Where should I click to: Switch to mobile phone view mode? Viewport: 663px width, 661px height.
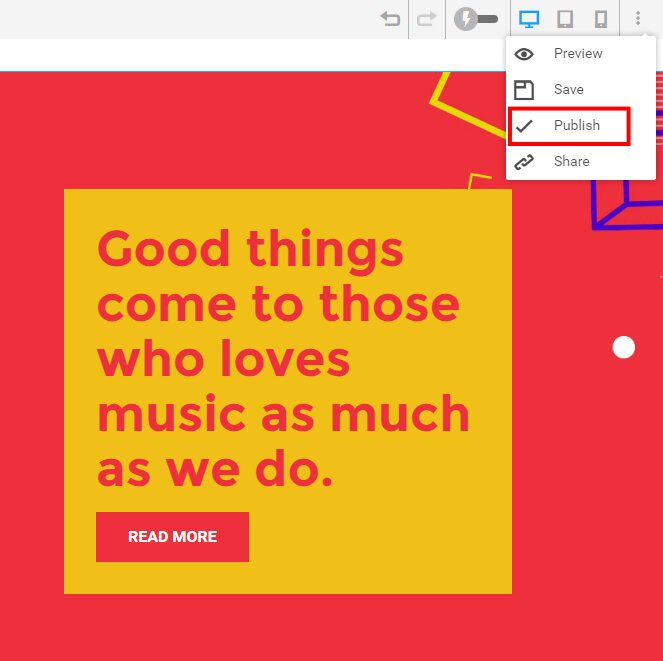point(601,19)
